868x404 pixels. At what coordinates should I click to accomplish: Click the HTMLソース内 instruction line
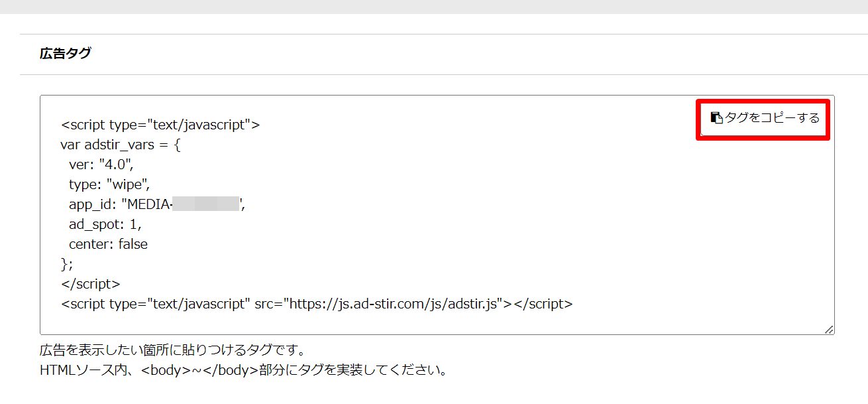pyautogui.click(x=243, y=370)
